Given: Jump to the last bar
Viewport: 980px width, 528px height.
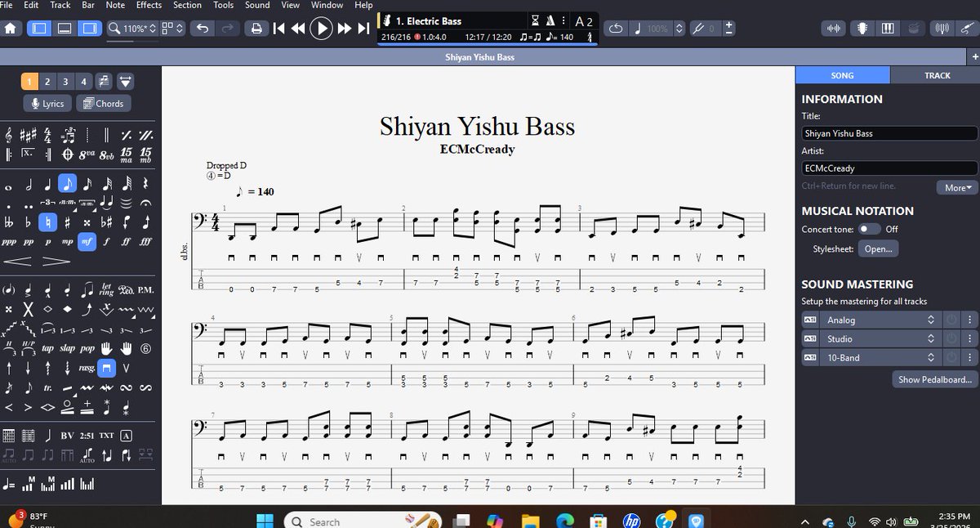Looking at the screenshot, I should point(364,29).
